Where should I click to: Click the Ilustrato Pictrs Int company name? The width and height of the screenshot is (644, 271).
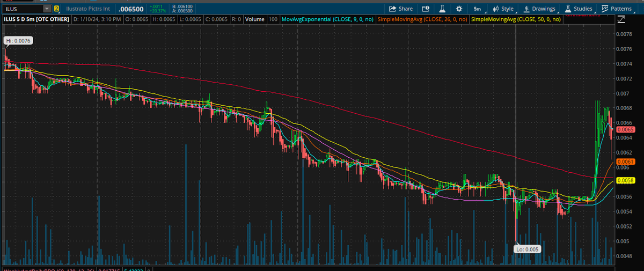tap(87, 9)
